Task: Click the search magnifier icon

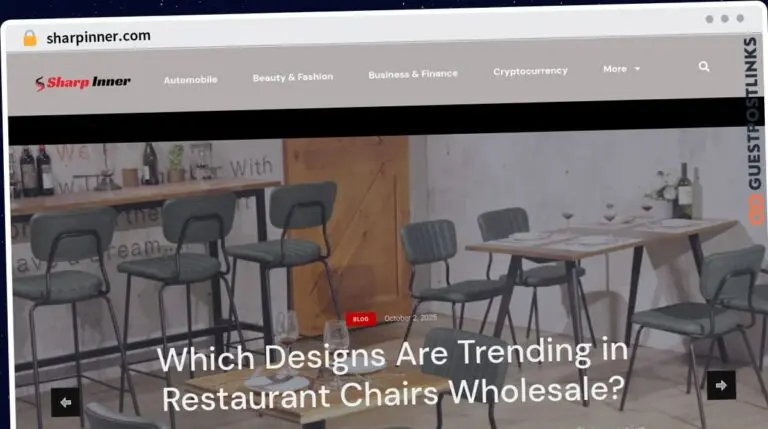Action: tap(704, 67)
